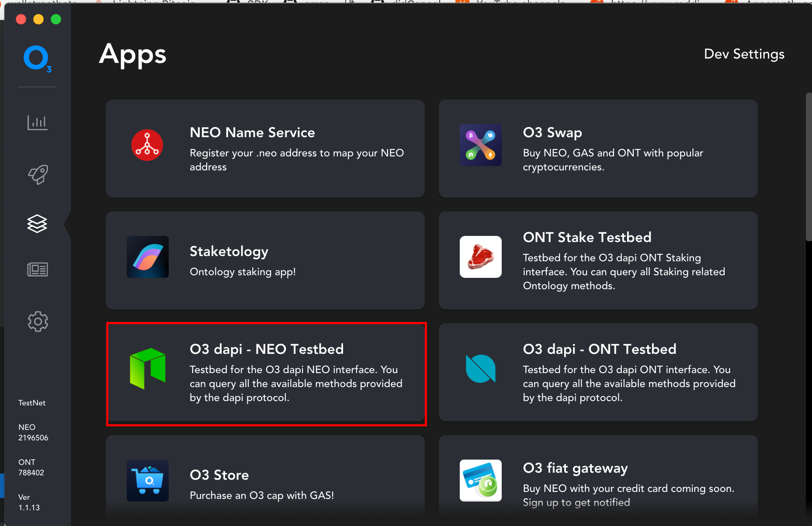This screenshot has height=526, width=812.
Task: Open O3 dapi - NEO Testbed title
Action: coord(267,349)
